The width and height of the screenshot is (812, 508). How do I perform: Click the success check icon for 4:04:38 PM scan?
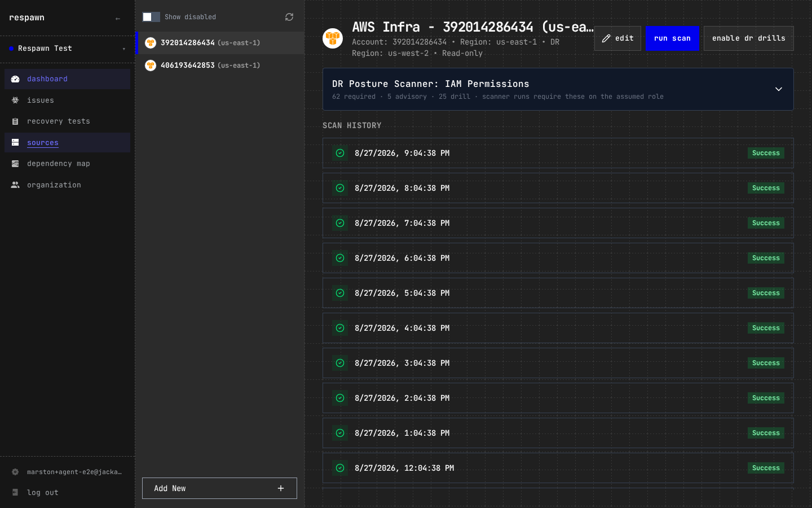coord(340,328)
